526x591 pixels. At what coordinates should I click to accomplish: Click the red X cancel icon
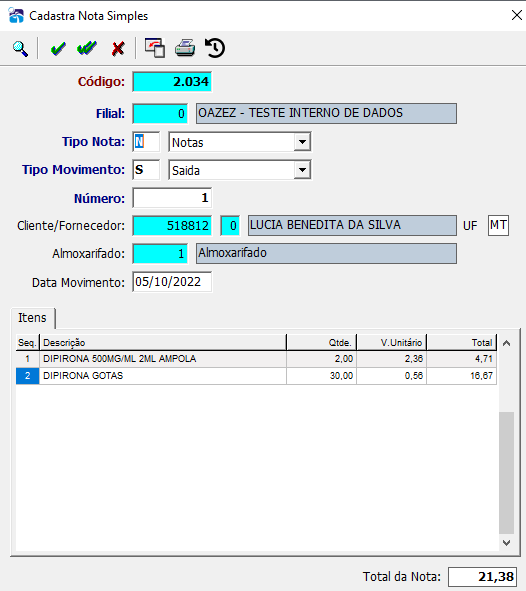[x=118, y=49]
